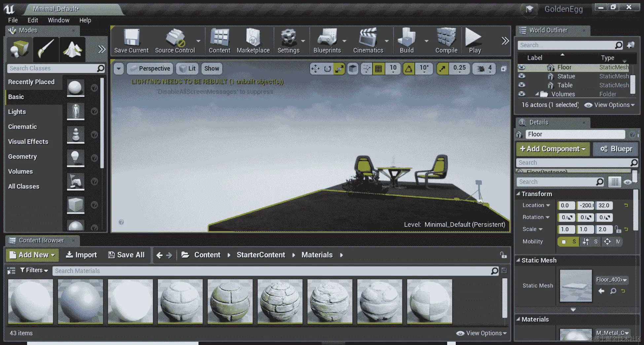Screen dimensions: 644x345
Task: Launch the Marketplace from the toolbar
Action: pyautogui.click(x=253, y=41)
